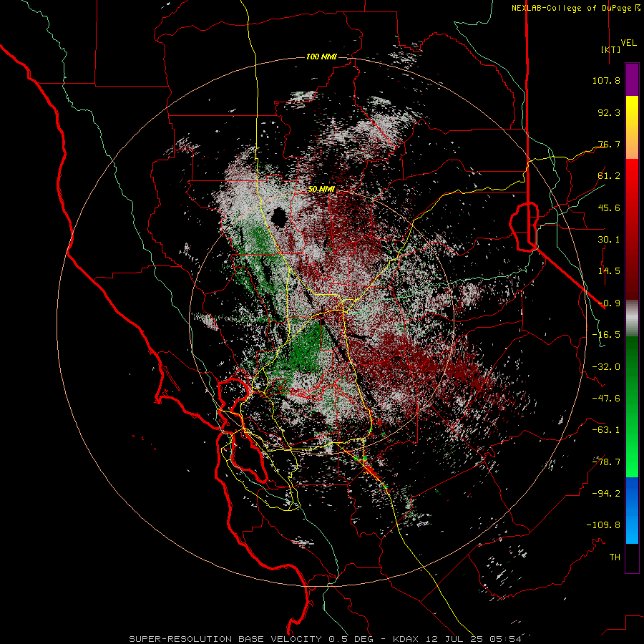Click the 50 NMI range ring label
This screenshot has height=644, width=644.
pos(321,190)
